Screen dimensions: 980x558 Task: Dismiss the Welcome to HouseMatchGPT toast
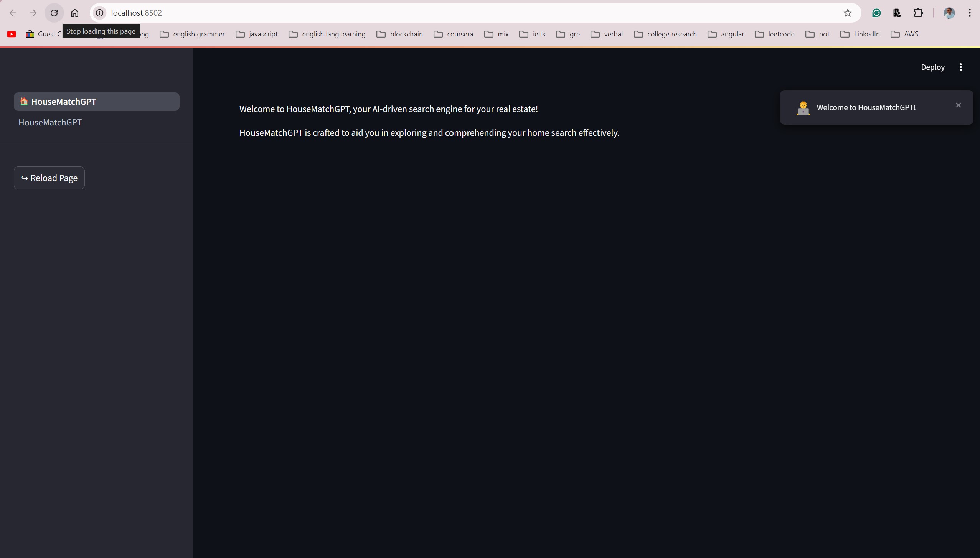958,105
